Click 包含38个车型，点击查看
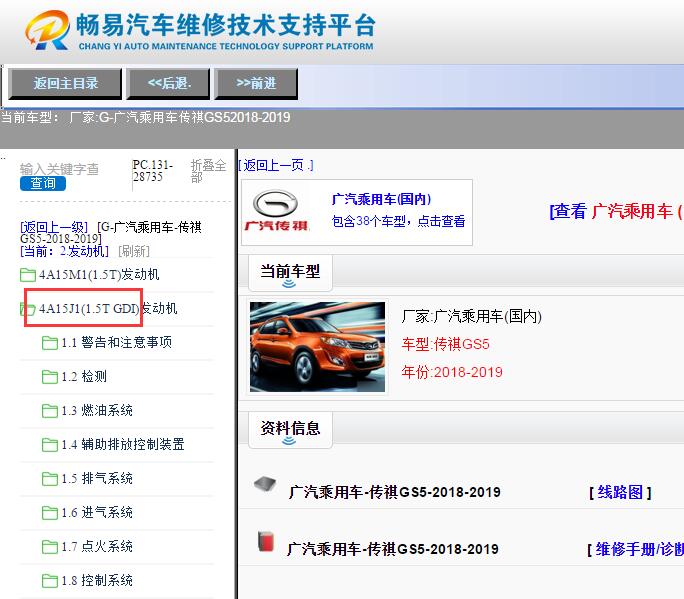Image resolution: width=684 pixels, height=599 pixels. tap(398, 221)
